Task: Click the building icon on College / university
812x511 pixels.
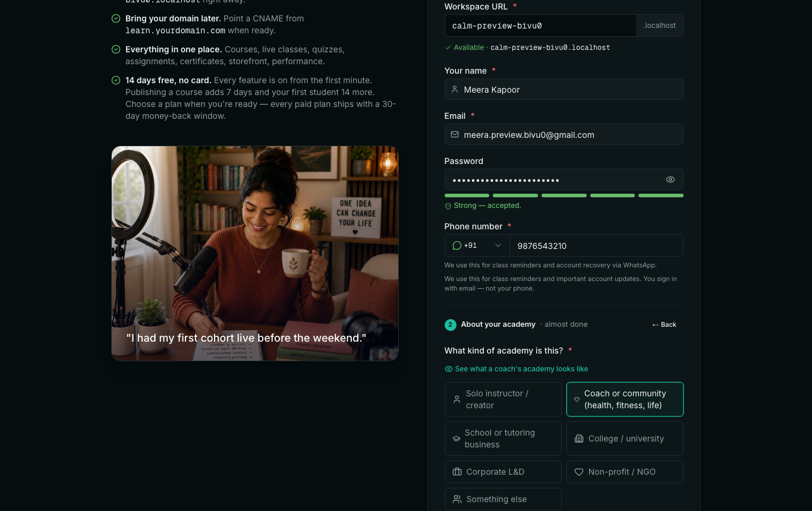Action: [579, 439]
